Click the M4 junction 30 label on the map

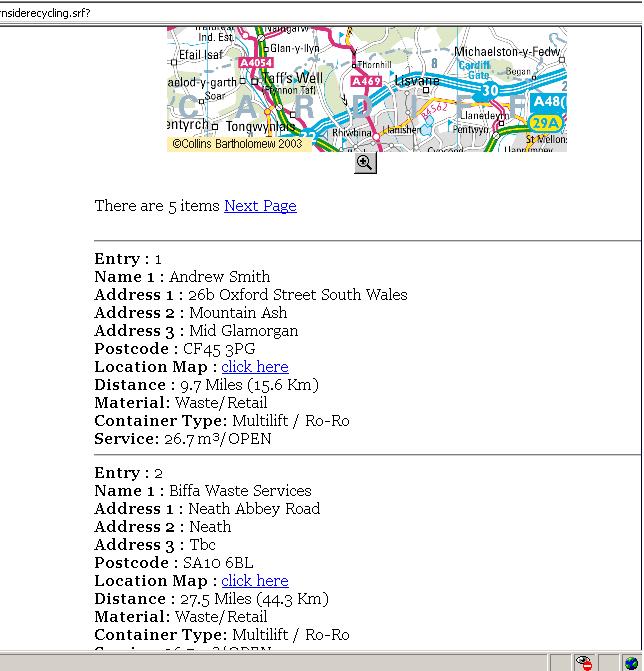(489, 91)
